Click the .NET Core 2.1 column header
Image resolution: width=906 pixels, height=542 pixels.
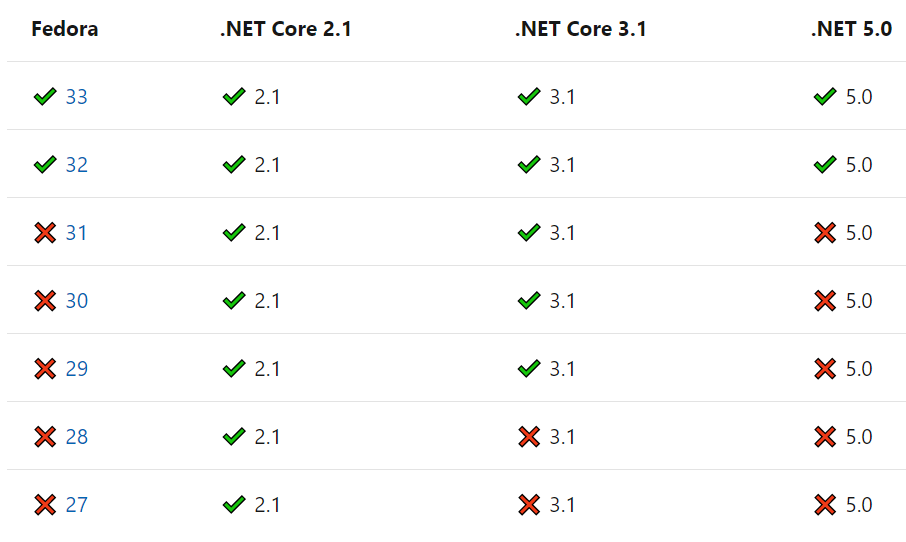tap(286, 29)
